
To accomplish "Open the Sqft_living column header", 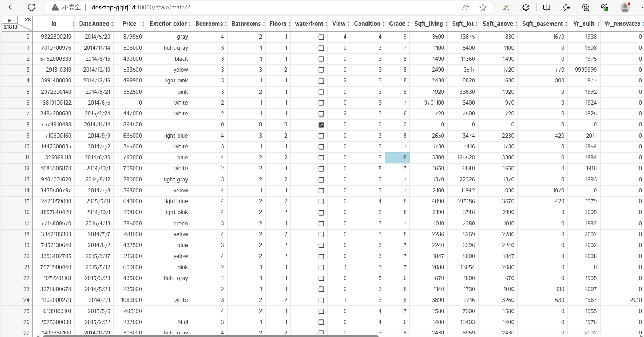I will point(428,24).
